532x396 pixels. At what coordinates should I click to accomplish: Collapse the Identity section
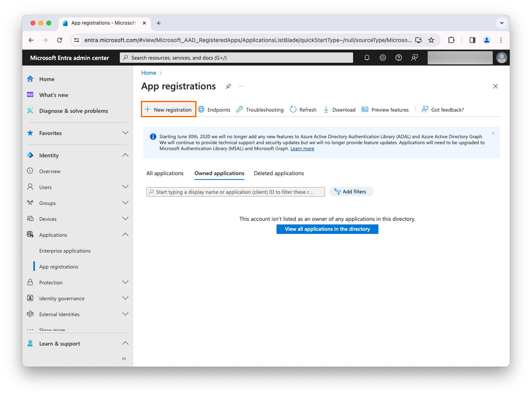(x=125, y=155)
